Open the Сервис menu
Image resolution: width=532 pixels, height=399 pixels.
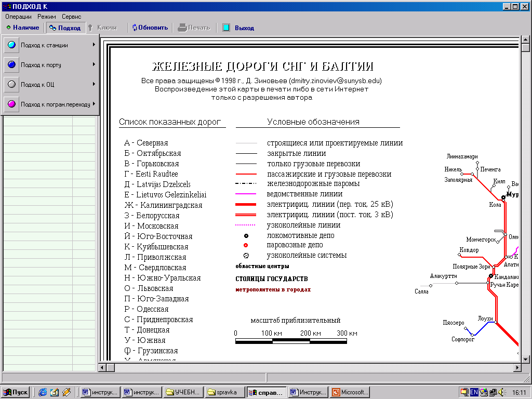72,17
